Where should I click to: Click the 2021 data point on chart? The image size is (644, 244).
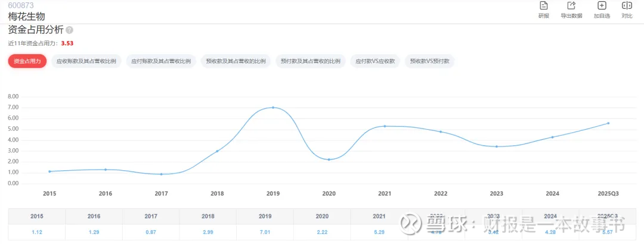coord(385,126)
